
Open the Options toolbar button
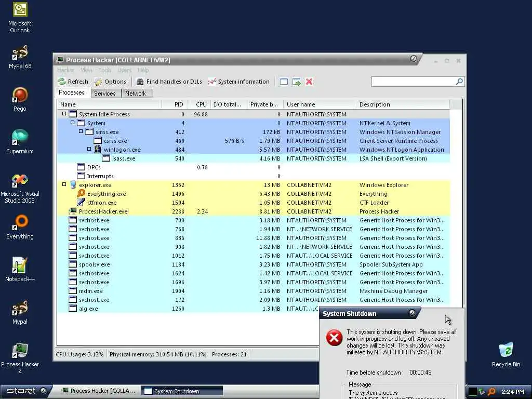(110, 82)
